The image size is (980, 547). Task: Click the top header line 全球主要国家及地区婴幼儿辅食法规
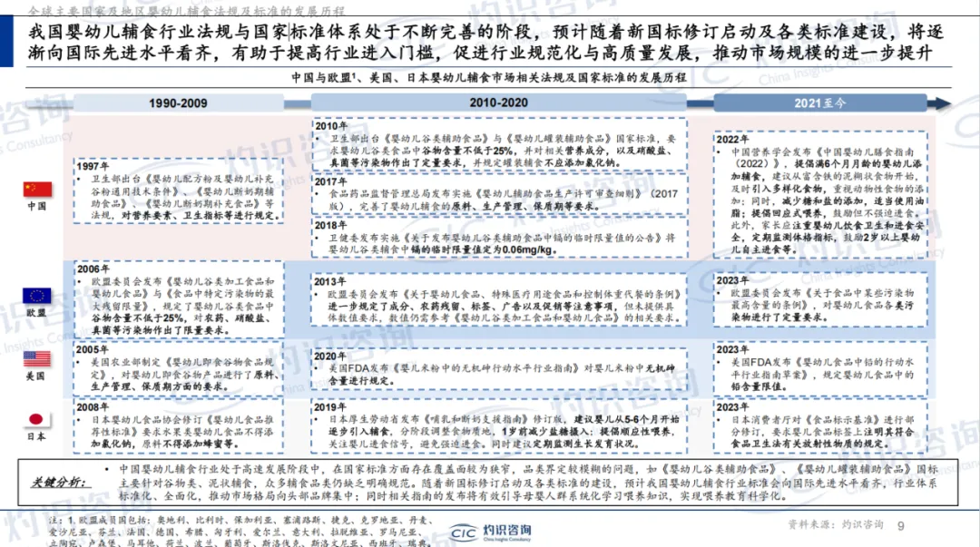pos(186,11)
